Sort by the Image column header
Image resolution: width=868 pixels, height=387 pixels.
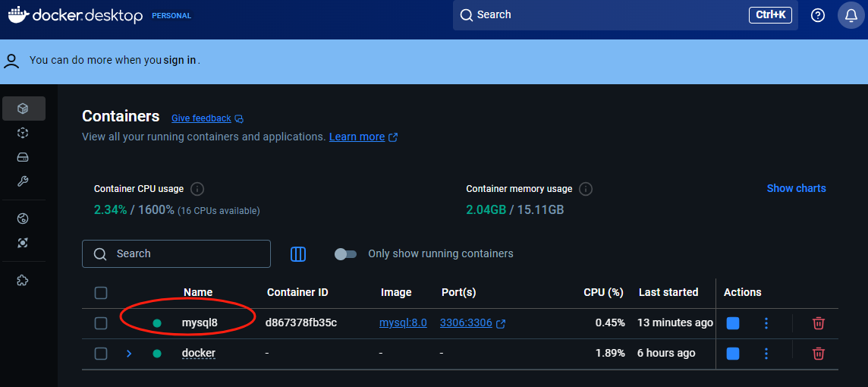(x=396, y=292)
